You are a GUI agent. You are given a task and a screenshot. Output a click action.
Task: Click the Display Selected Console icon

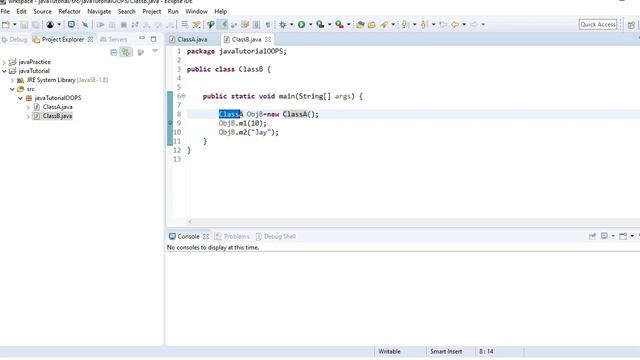tap(604, 236)
